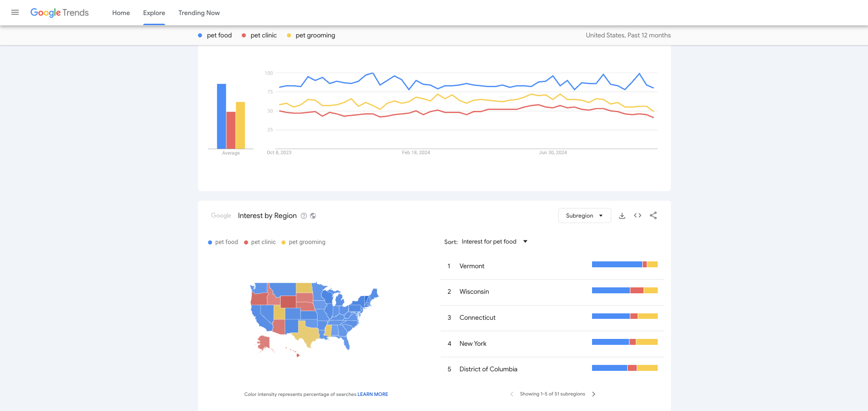868x411 pixels.
Task: Open the Trending Now tab
Action: tap(199, 13)
